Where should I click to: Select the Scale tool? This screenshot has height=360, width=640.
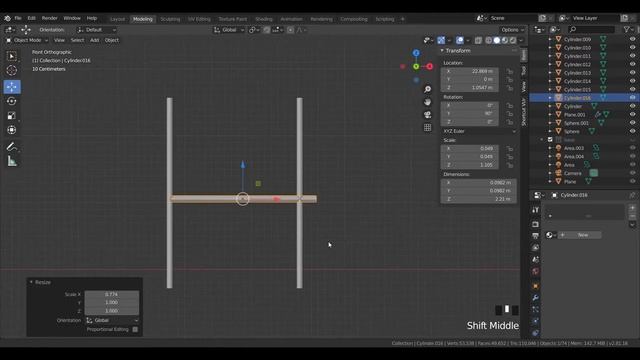point(12,116)
